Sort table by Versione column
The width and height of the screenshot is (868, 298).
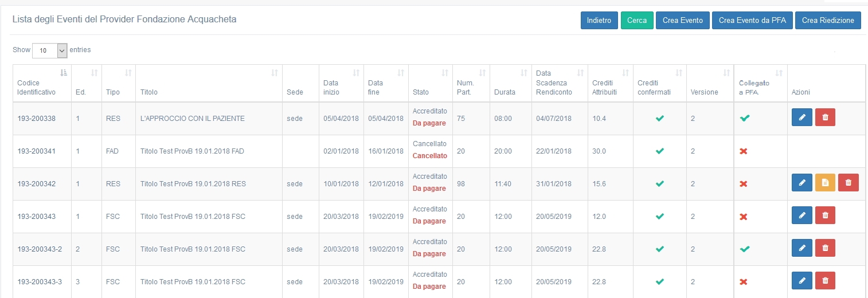click(x=727, y=73)
